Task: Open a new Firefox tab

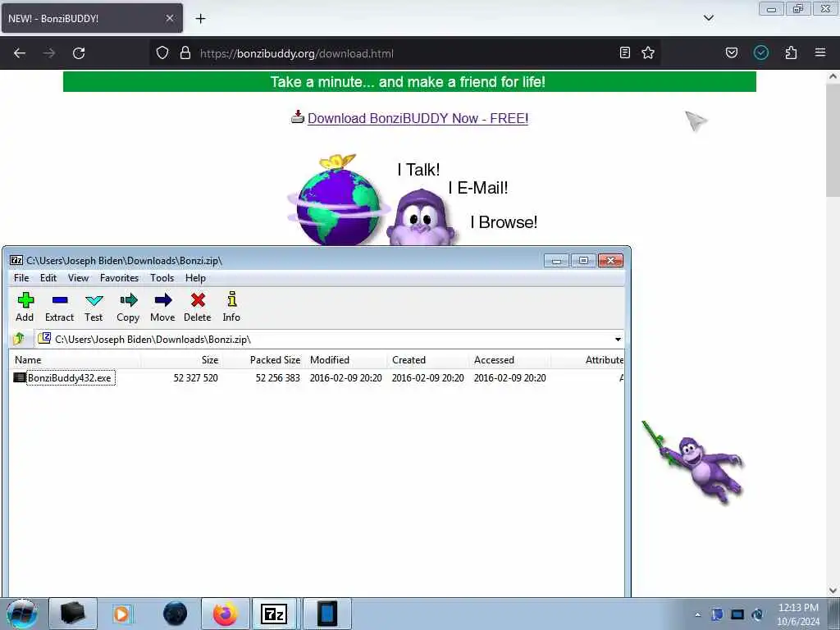Action: [200, 19]
